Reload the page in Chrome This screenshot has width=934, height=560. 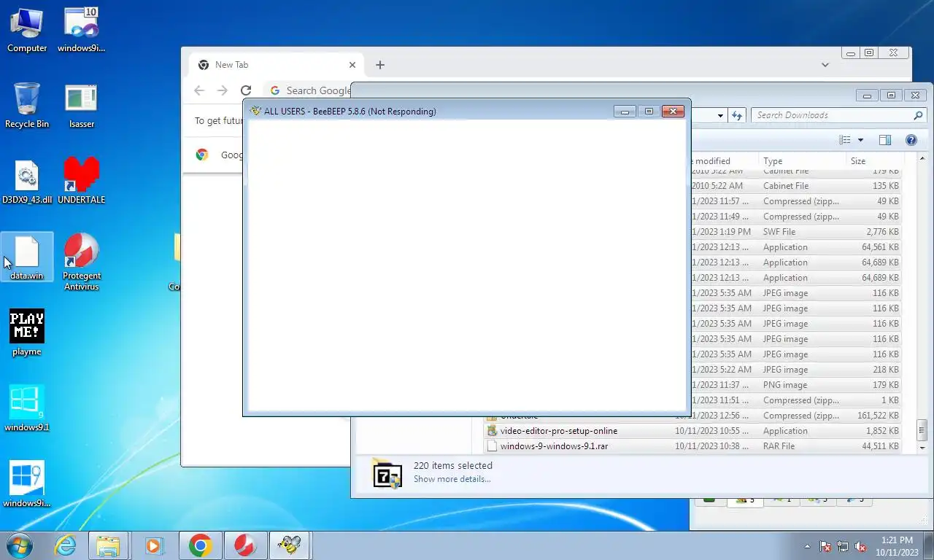pyautogui.click(x=246, y=90)
